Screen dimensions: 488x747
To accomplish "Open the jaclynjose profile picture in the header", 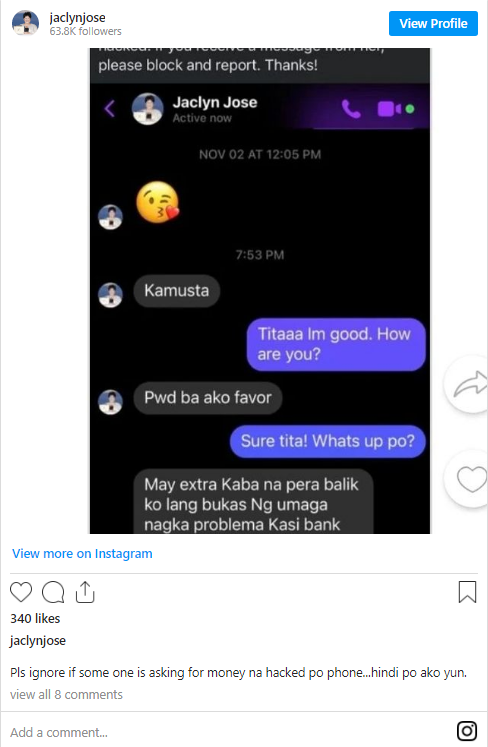I will coord(25,23).
